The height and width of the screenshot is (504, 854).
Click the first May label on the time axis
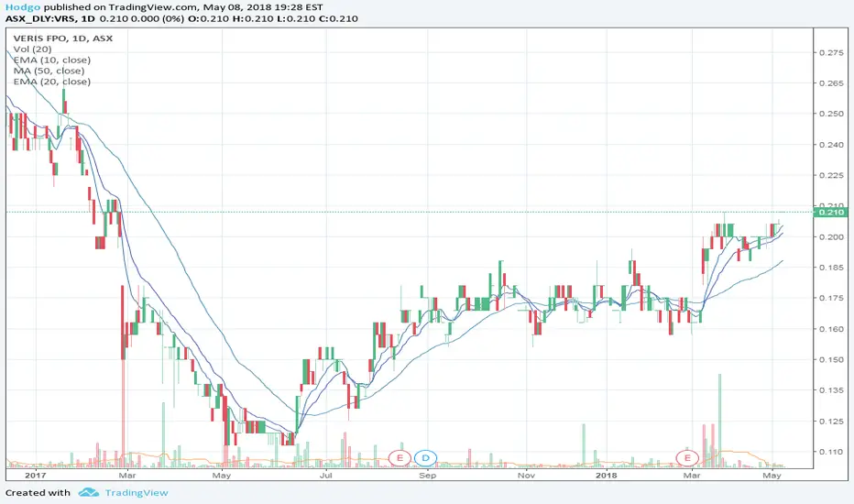tap(222, 475)
